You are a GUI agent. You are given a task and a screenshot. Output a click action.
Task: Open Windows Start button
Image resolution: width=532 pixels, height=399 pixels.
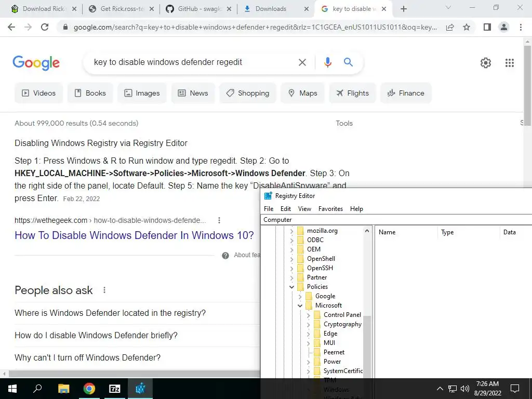pos(12,389)
